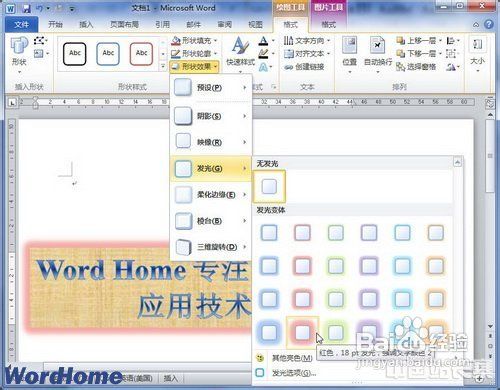Apply the blue outline Abc shape style

click(x=108, y=54)
